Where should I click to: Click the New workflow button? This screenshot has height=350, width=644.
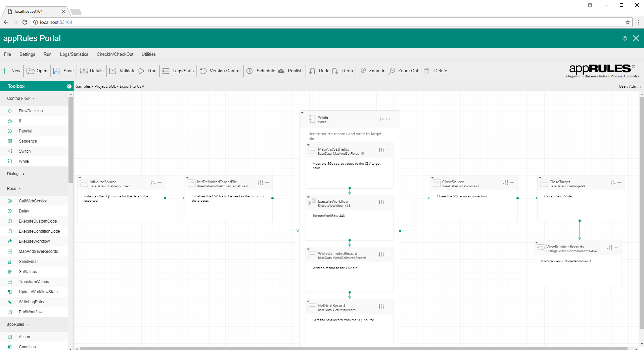[11, 71]
